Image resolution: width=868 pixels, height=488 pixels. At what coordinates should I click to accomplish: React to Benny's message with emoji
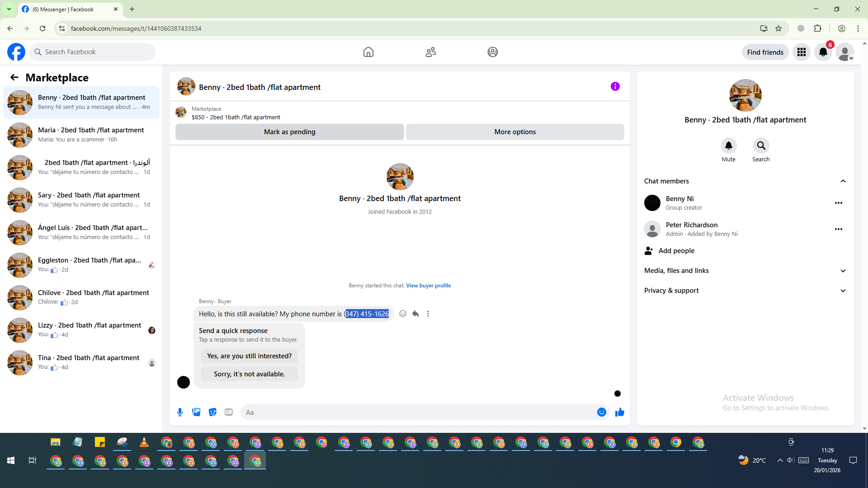pyautogui.click(x=403, y=314)
